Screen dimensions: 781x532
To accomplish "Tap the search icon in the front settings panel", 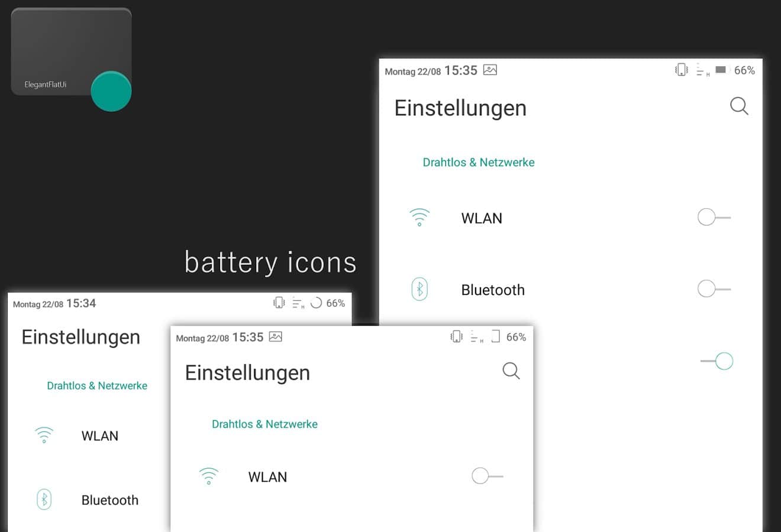I will pyautogui.click(x=511, y=371).
